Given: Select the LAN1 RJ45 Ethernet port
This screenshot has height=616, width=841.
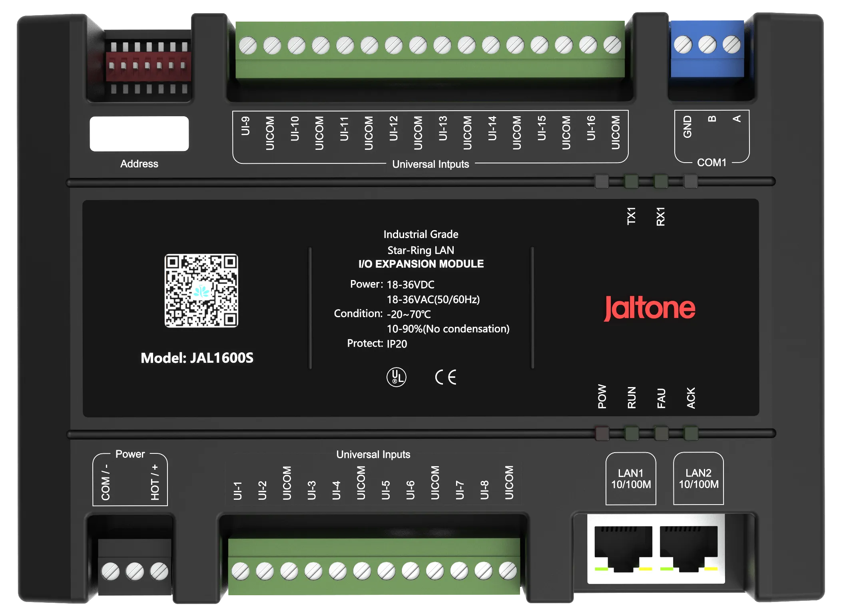Looking at the screenshot, I should (x=623, y=549).
